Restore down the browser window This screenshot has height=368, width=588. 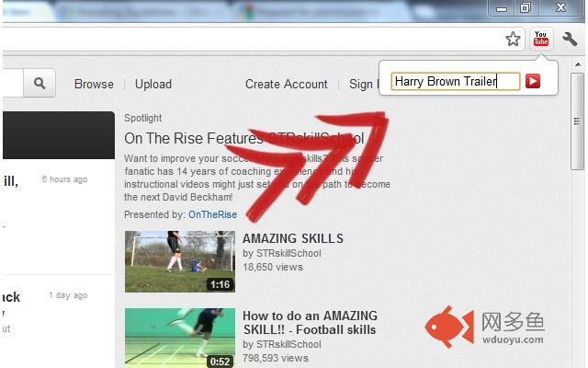pos(526,7)
